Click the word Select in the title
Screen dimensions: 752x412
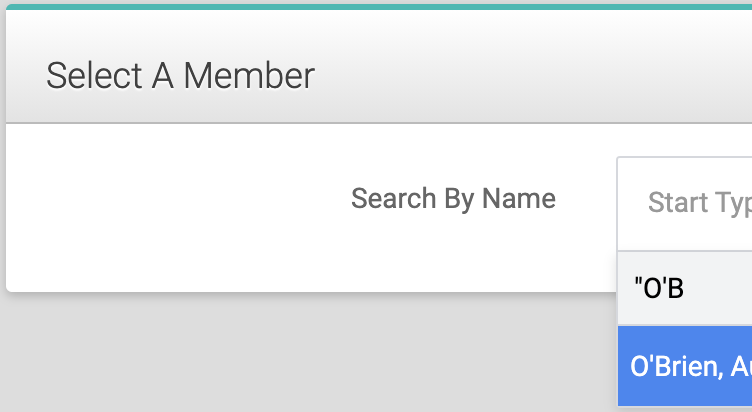tap(94, 76)
